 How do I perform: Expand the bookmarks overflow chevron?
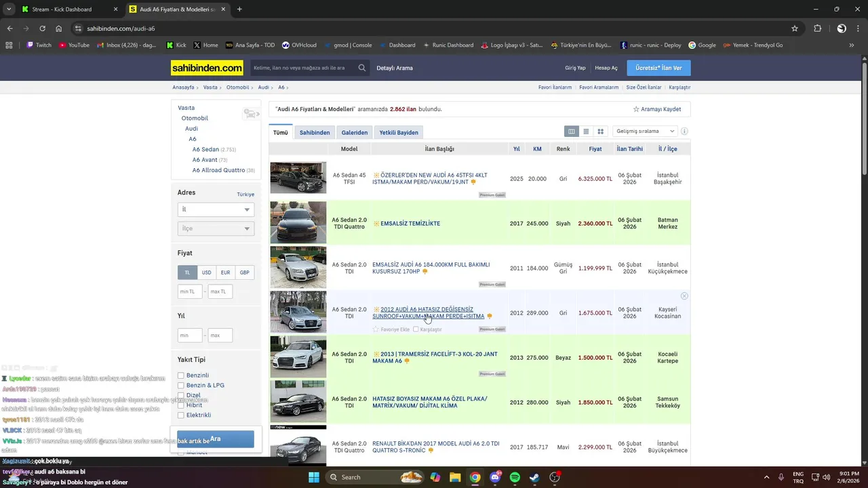pyautogui.click(x=852, y=45)
